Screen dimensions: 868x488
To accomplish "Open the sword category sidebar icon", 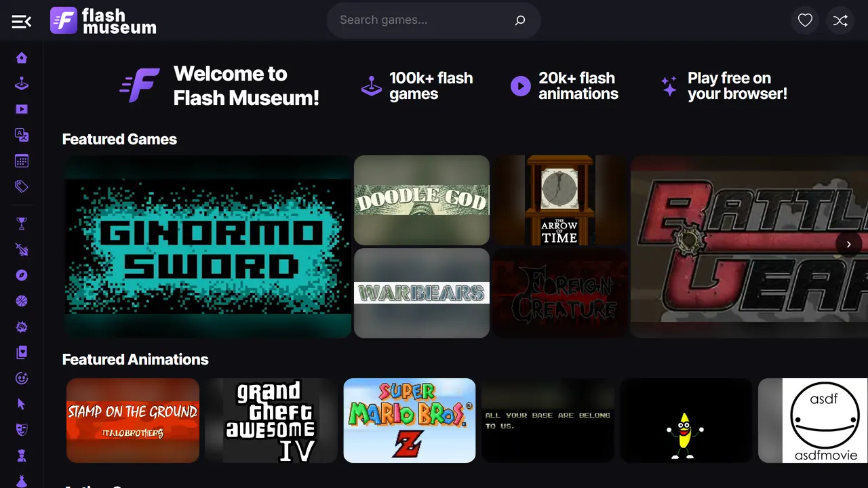I will 22,249.
